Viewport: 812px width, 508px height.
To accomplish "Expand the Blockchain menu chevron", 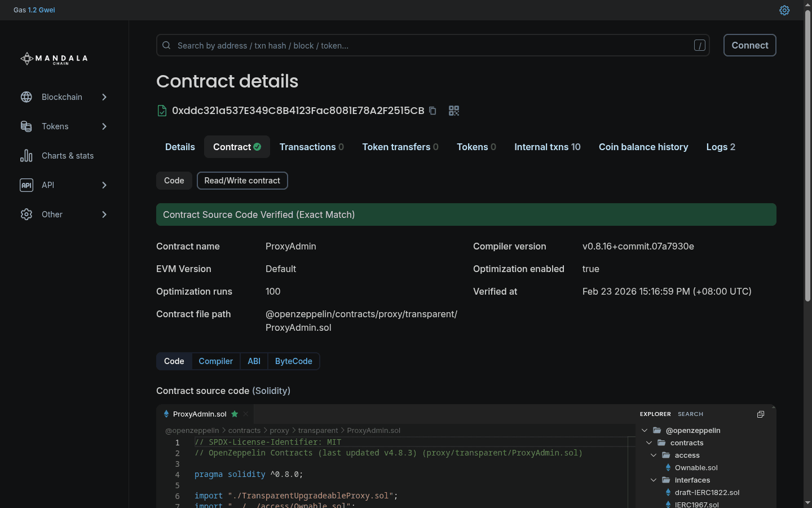I will pyautogui.click(x=104, y=97).
